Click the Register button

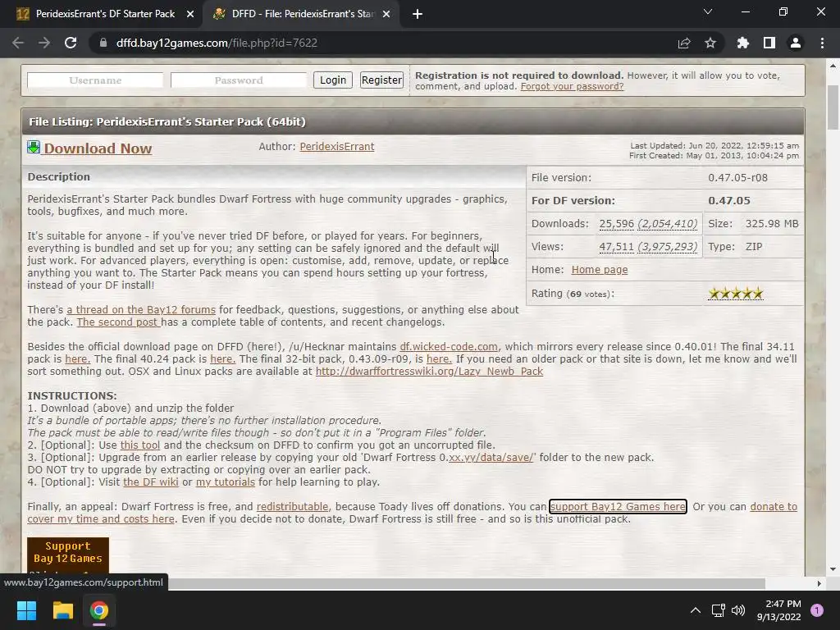pyautogui.click(x=381, y=80)
